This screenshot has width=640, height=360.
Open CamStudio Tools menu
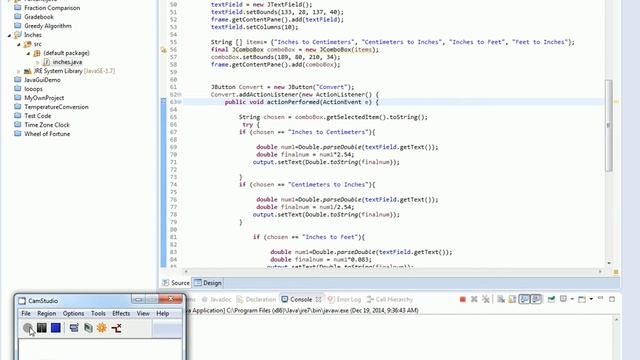pos(98,313)
